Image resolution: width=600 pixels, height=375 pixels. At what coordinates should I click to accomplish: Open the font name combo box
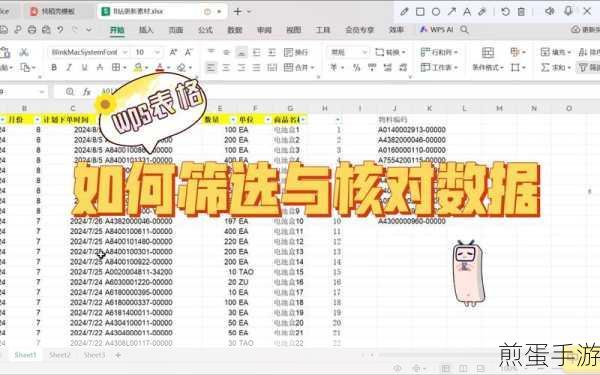tap(88, 52)
